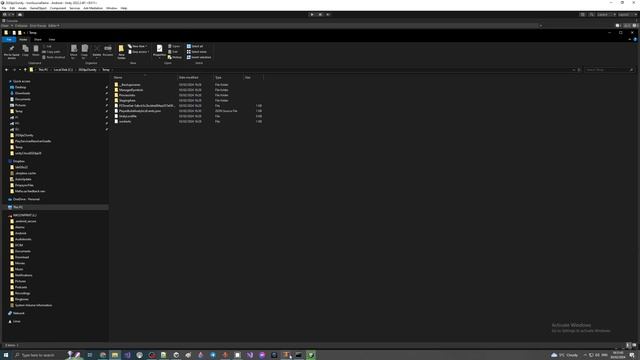Click the History command in the ribbon
Screen dimensions: 640x360
point(175,57)
